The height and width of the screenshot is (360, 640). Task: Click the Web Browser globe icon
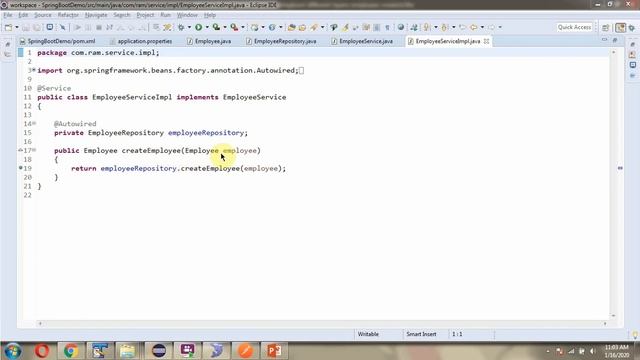point(401,27)
